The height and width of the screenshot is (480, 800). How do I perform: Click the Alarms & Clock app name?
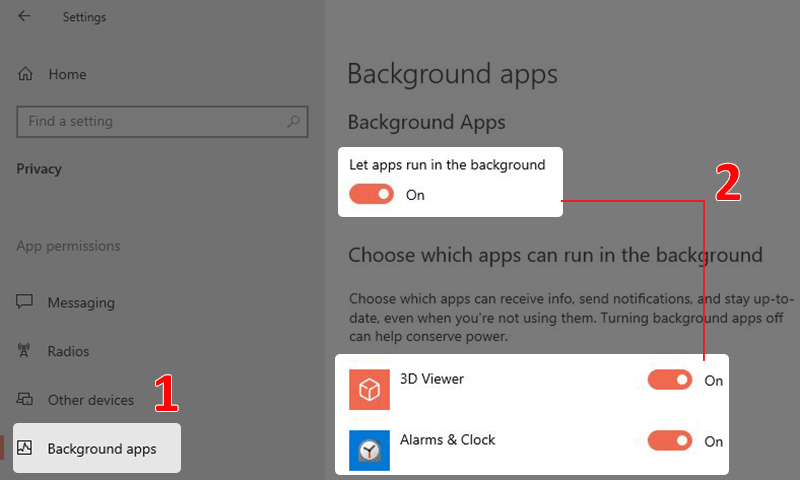coord(447,440)
